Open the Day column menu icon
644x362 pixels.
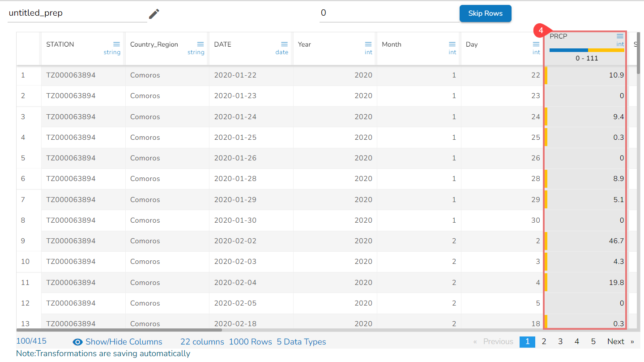tap(536, 44)
